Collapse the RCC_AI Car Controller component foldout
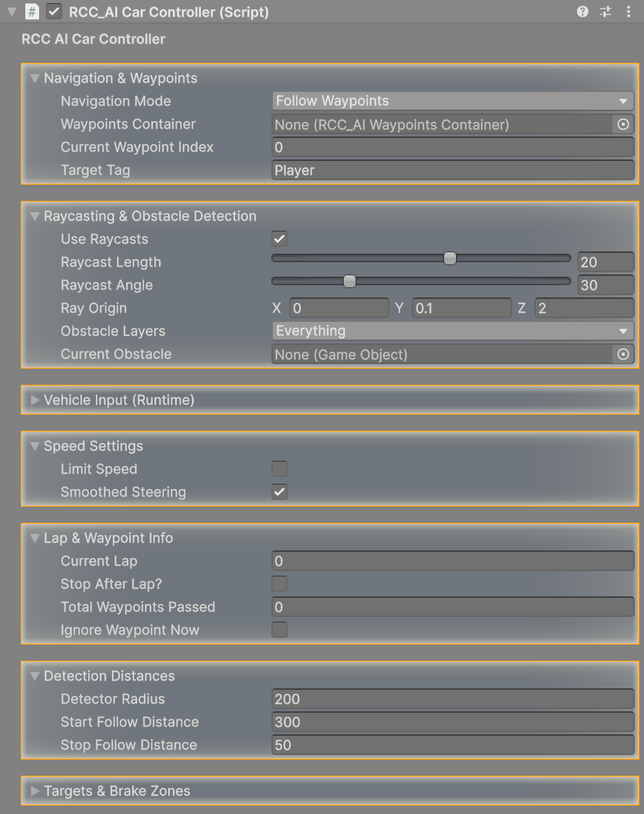This screenshot has height=814, width=644. coord(11,11)
